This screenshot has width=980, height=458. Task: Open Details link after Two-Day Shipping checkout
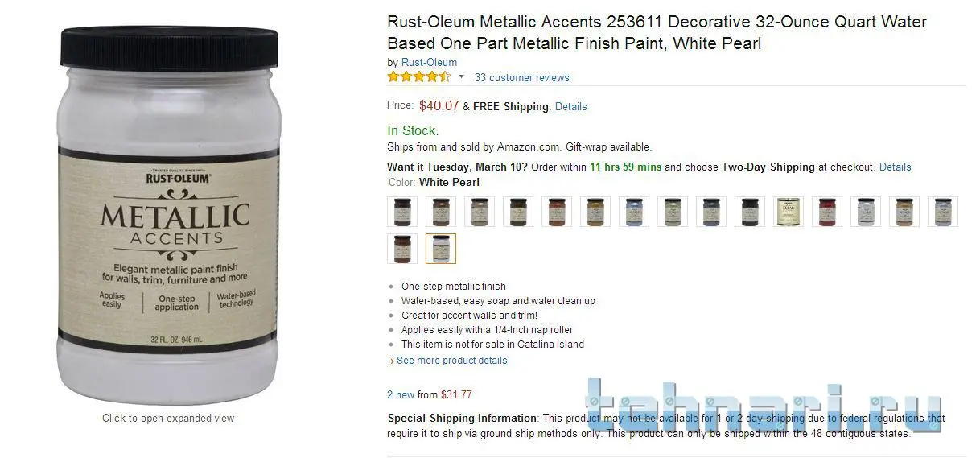pos(895,167)
